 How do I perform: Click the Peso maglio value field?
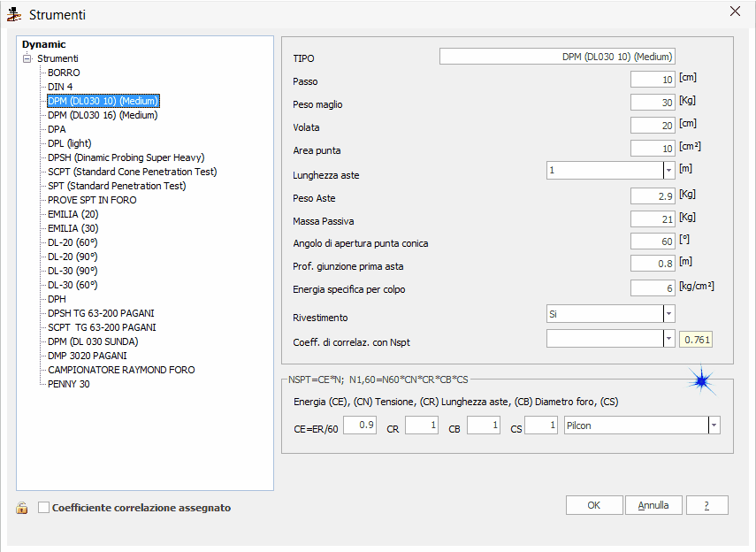coord(653,103)
